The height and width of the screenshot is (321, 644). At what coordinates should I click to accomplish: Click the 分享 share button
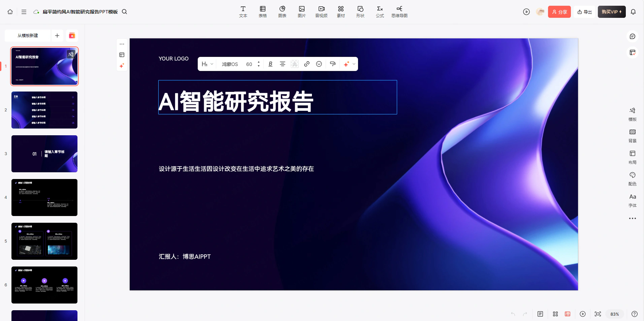coord(559,12)
